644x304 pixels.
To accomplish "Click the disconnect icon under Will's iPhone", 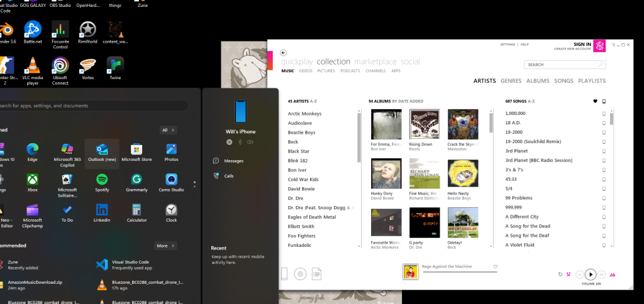I will [x=229, y=142].
